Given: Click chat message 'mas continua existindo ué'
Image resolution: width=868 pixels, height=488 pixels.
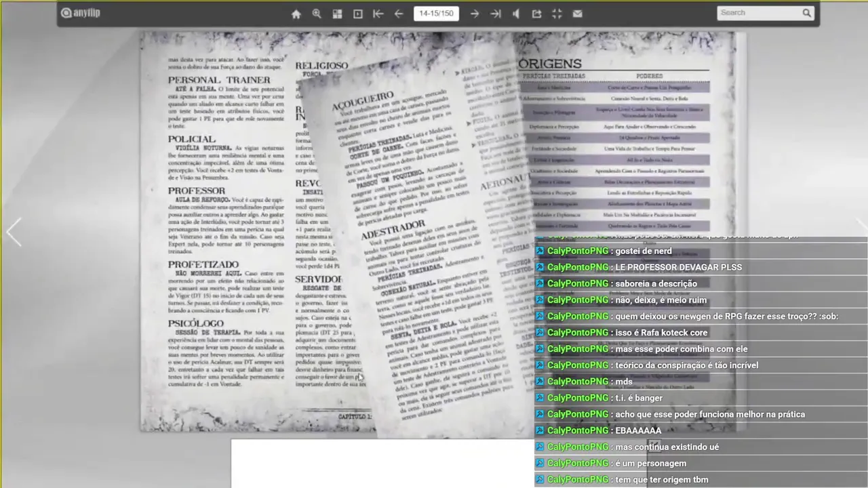Looking at the screenshot, I should pos(667,446).
